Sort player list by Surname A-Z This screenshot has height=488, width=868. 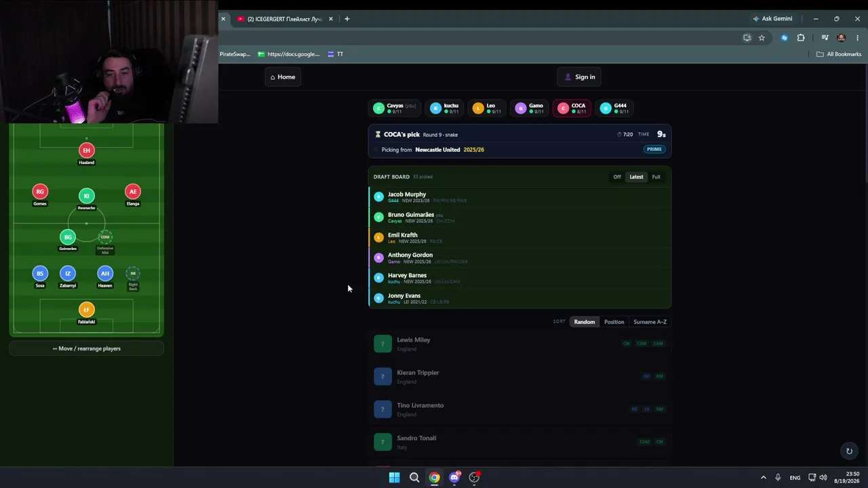tap(650, 322)
